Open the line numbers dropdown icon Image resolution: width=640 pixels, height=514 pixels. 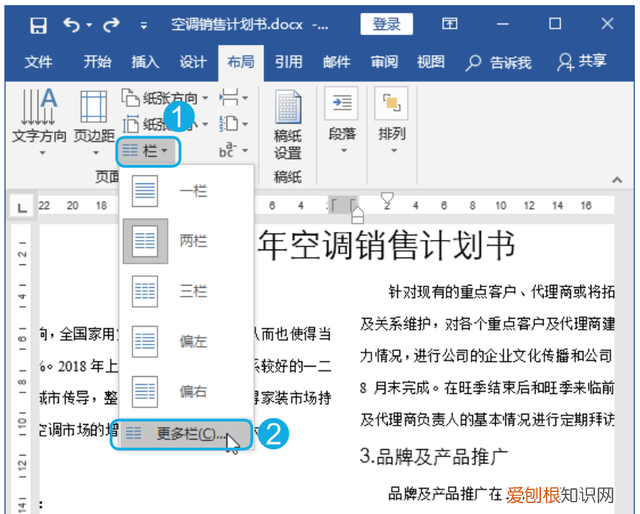coord(233,124)
